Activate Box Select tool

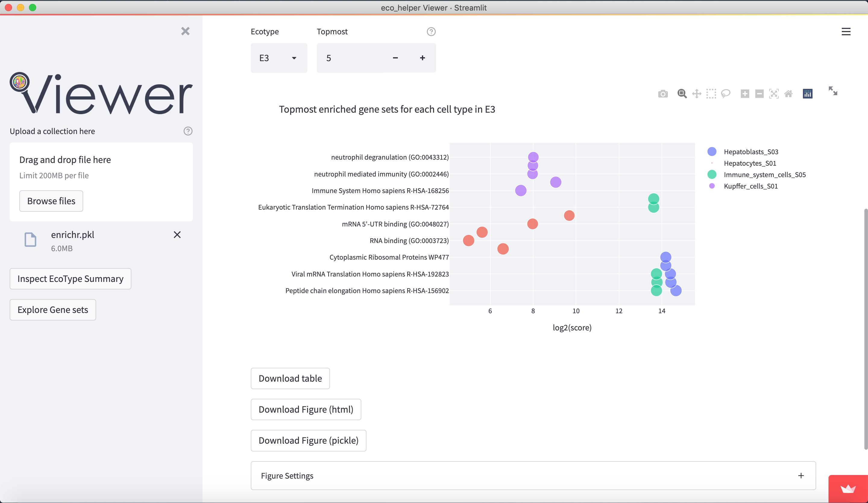[711, 94]
